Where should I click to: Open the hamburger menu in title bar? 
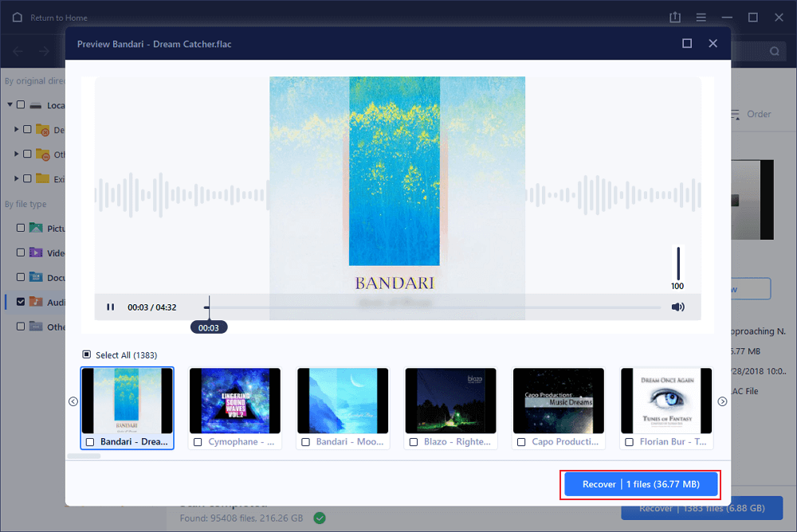(x=701, y=18)
